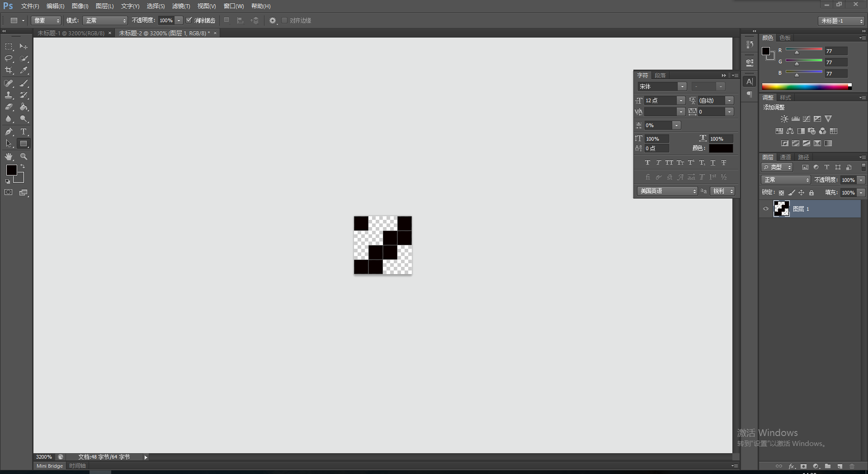The height and width of the screenshot is (474, 868).
Task: Click the 图层 1 layer thumbnail
Action: [x=781, y=209]
